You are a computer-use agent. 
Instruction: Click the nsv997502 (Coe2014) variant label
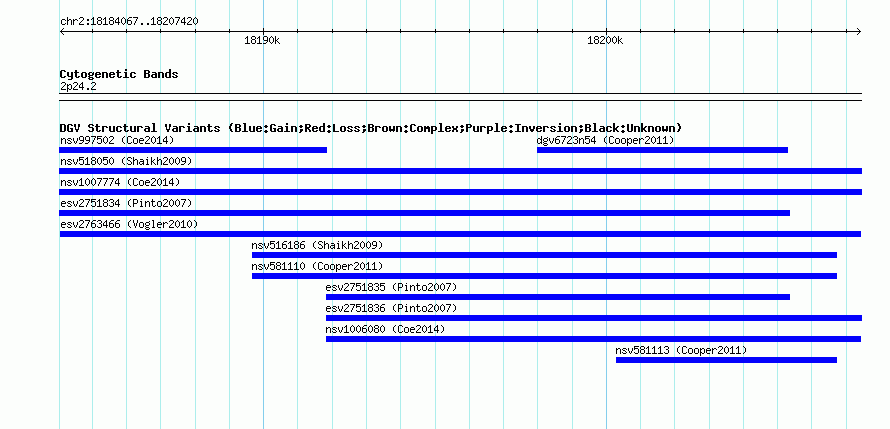point(117,140)
